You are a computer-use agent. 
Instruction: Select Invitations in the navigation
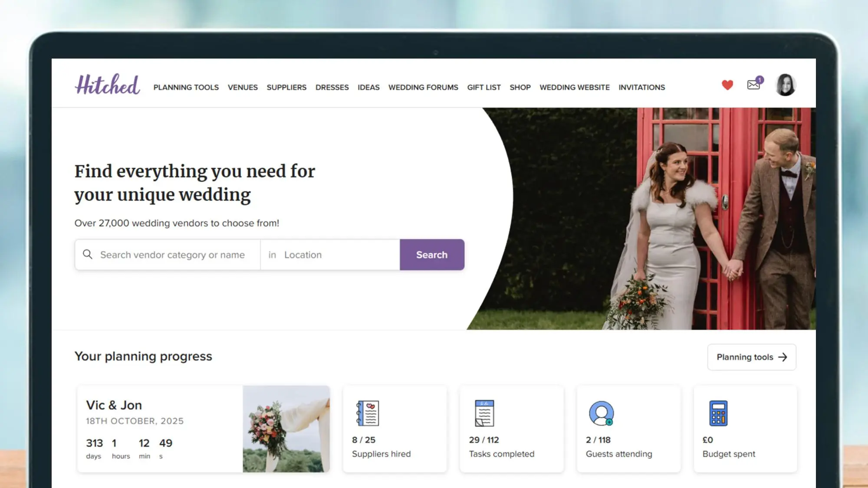(641, 87)
